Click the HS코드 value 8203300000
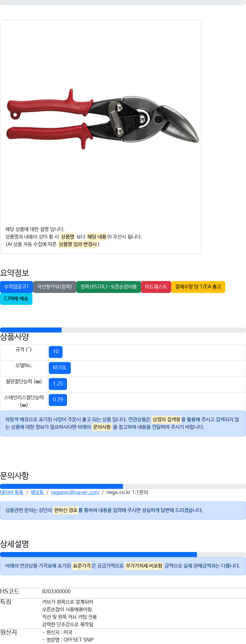 pos(56,592)
